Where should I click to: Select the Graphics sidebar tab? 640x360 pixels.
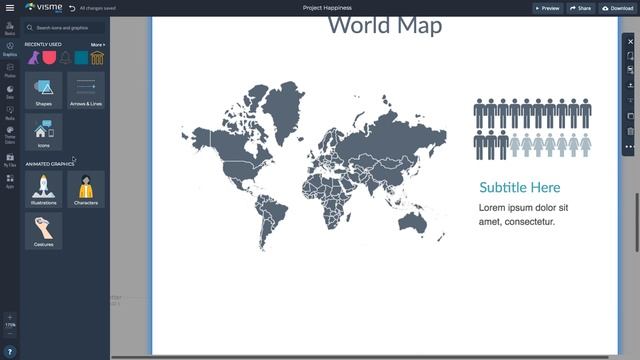[10, 49]
